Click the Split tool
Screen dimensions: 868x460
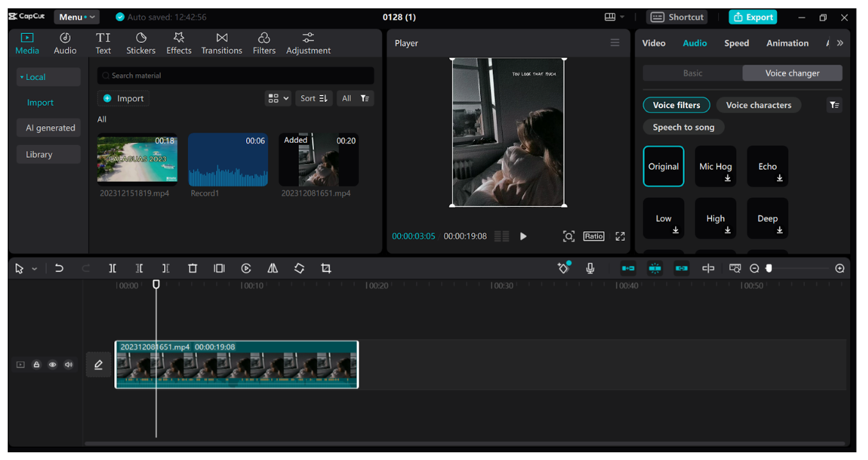tap(113, 268)
